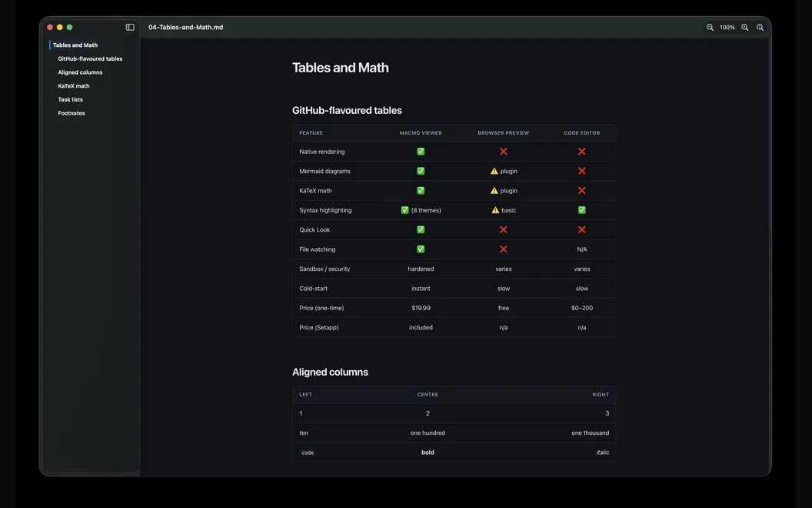The width and height of the screenshot is (812, 508).
Task: Click the (8 themes) check cell
Action: (421, 210)
